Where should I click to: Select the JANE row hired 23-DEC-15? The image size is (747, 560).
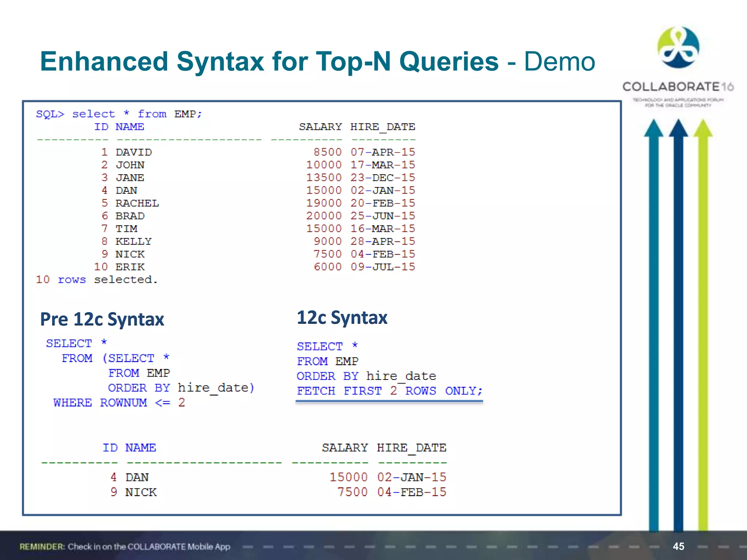(x=258, y=178)
